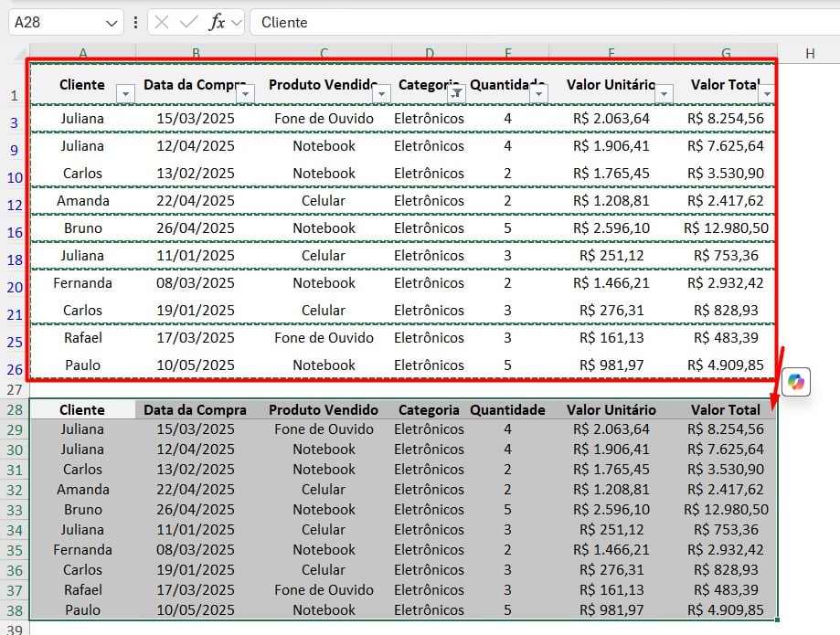Click Amanda in row 12
The image size is (840, 635).
pos(82,201)
